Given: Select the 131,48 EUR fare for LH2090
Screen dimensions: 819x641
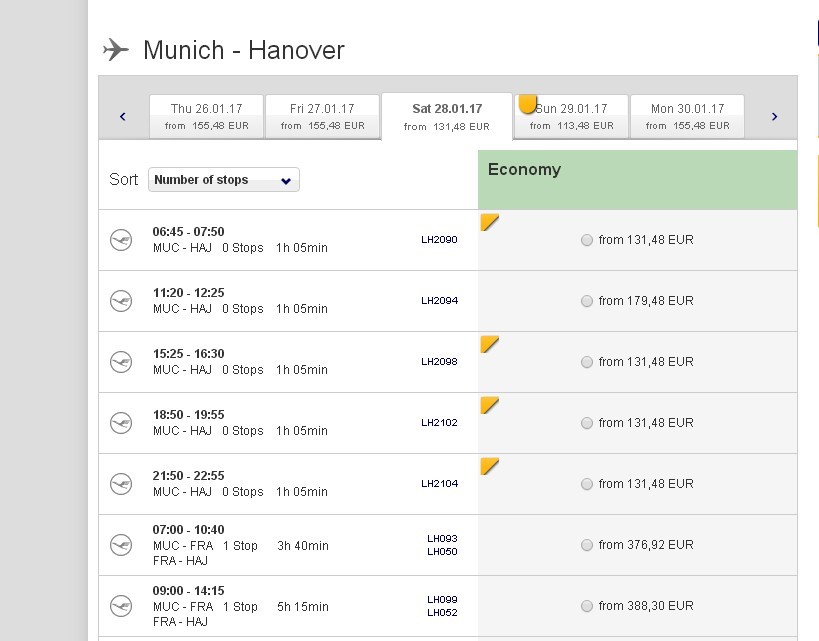Looking at the screenshot, I should [587, 240].
